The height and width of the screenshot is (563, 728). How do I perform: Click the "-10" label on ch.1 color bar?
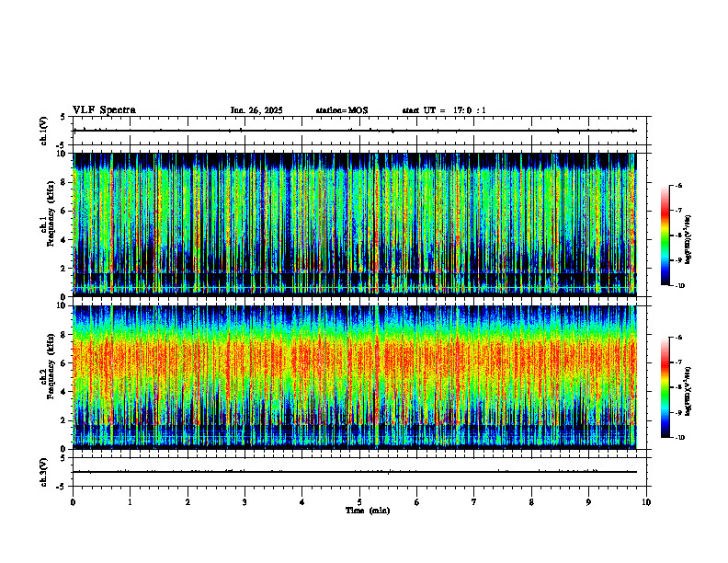tap(679, 286)
